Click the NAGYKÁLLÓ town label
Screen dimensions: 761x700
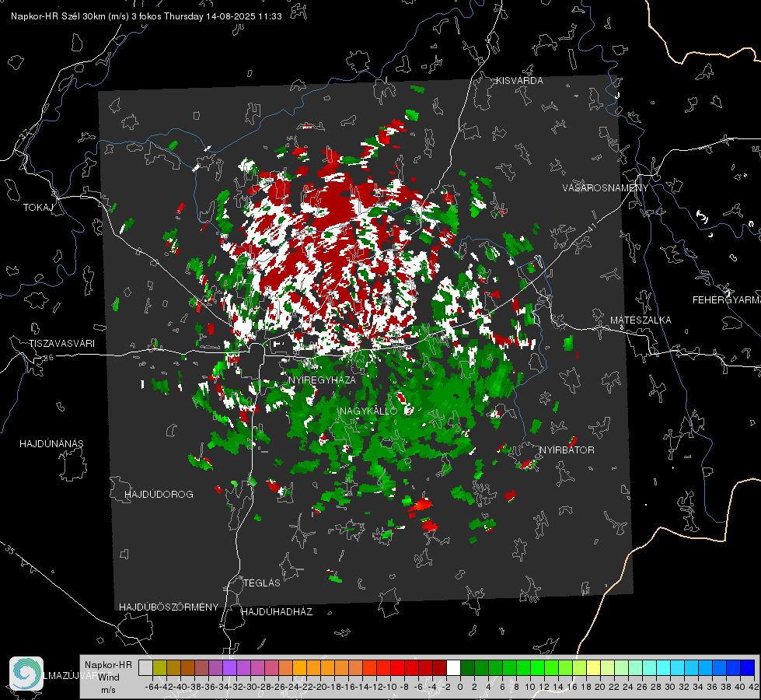tap(368, 411)
